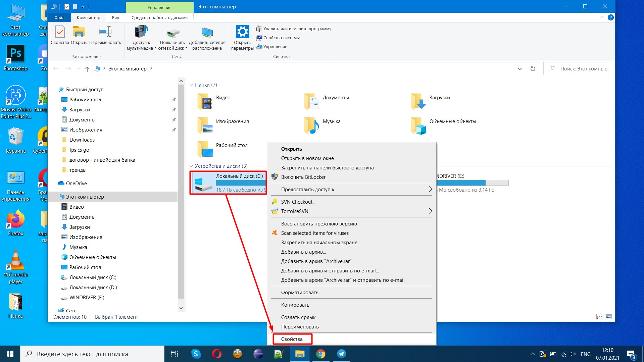The image size is (644, 362).
Task: Expand the TortoiseSVN submenu
Action: pyautogui.click(x=430, y=211)
